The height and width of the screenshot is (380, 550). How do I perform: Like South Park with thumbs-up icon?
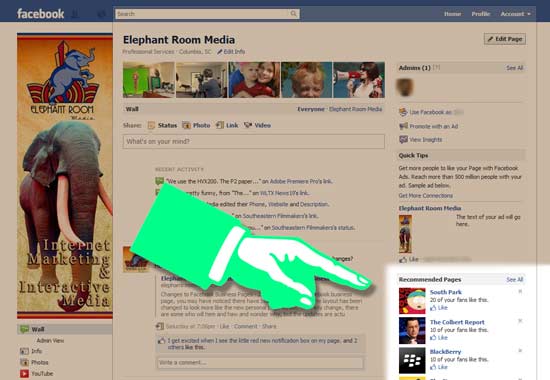[433, 308]
